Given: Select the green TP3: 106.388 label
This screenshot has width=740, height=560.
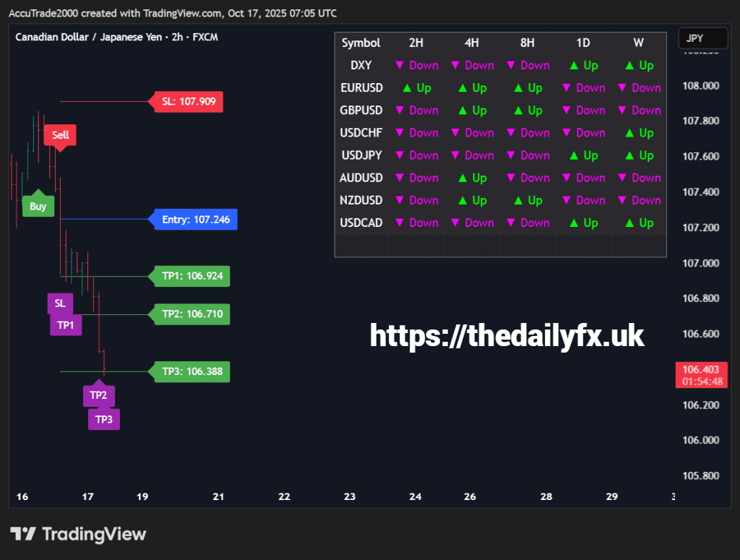Looking at the screenshot, I should tap(192, 372).
